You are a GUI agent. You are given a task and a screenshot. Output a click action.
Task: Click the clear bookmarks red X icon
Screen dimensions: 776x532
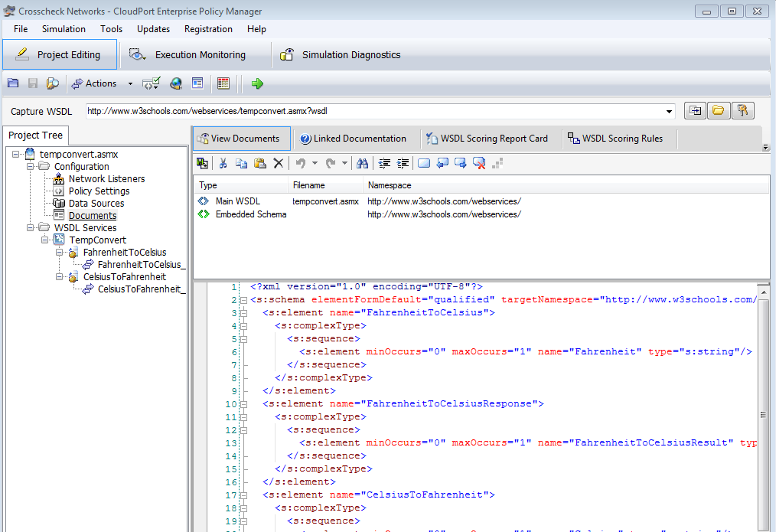[x=479, y=163]
